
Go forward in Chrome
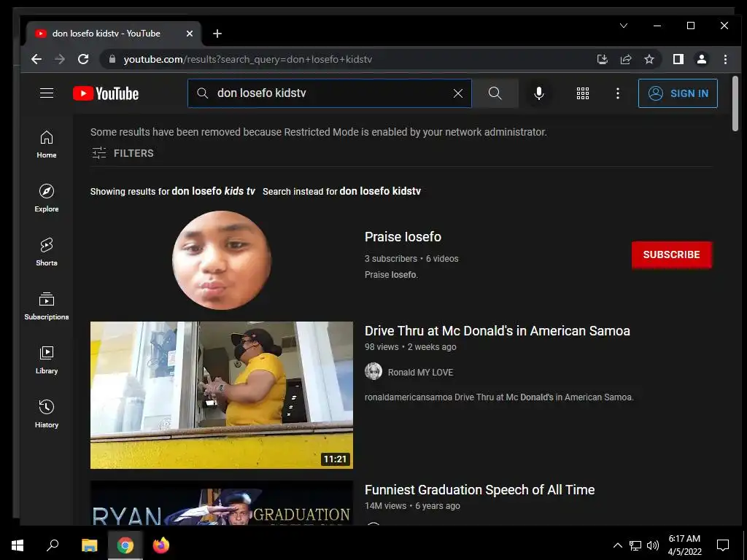click(x=60, y=59)
